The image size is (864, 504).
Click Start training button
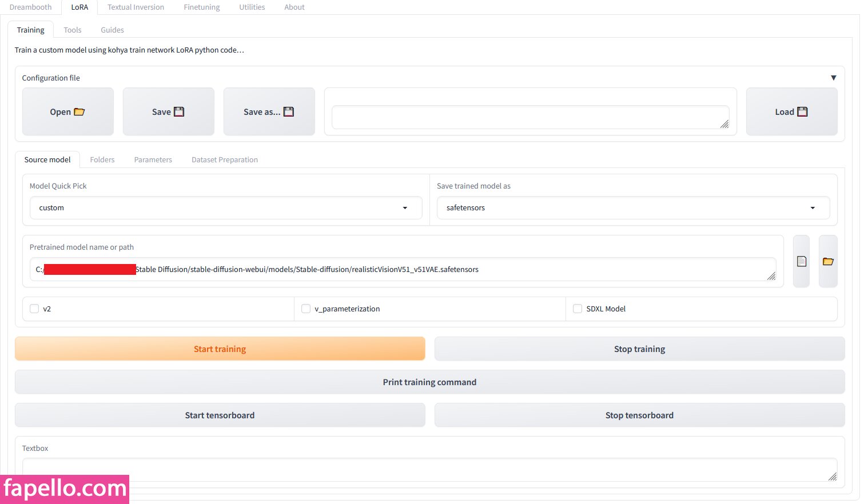coord(220,349)
